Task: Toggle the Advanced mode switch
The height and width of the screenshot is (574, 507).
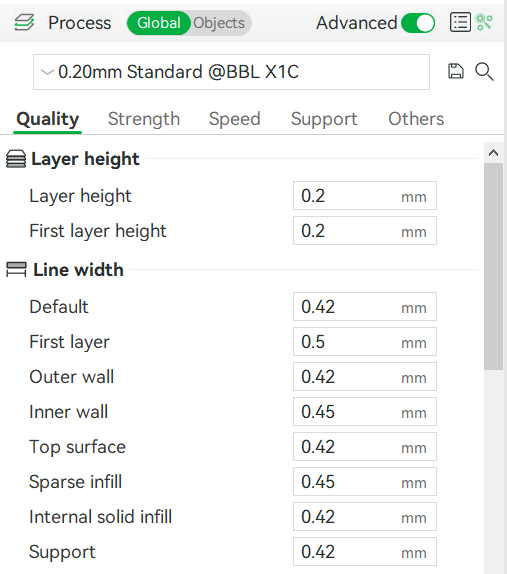Action: coord(418,23)
